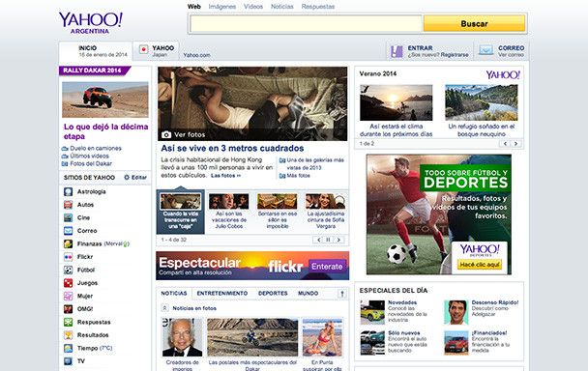Viewport: 588px width, 371px height.
Task: Open the Flickr icon in sidebar
Action: 68,257
